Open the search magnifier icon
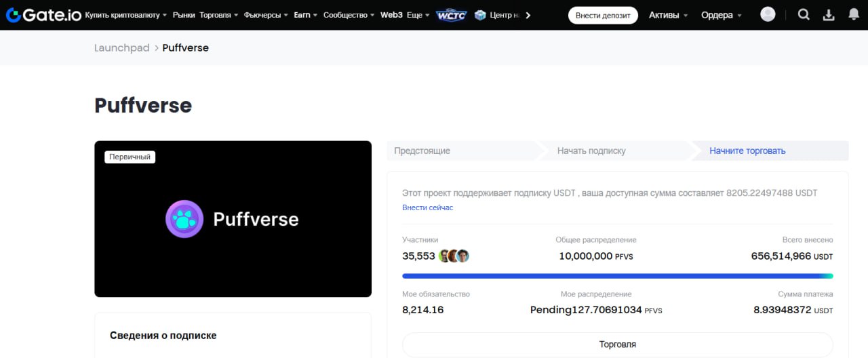Image resolution: width=868 pixels, height=358 pixels. pos(804,14)
